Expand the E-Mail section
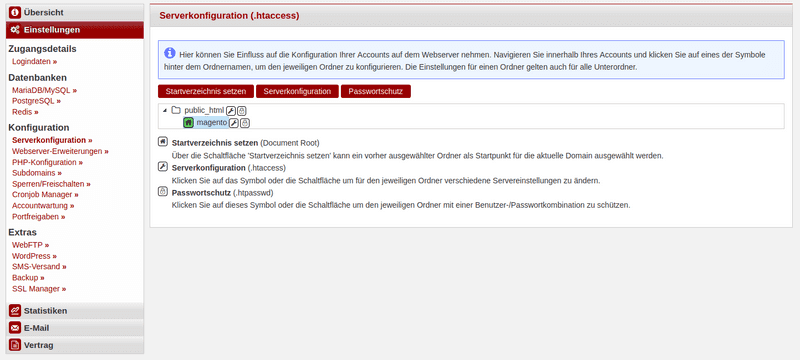The width and height of the screenshot is (800, 360). [x=75, y=328]
